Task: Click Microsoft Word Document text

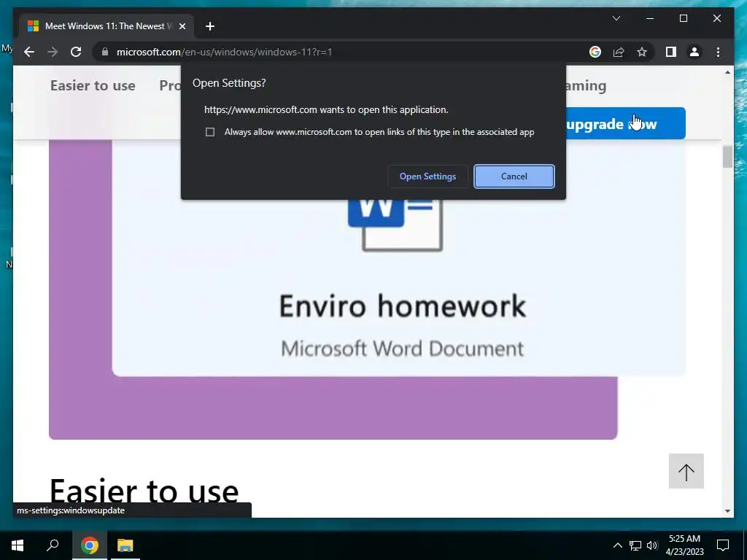Action: coord(403,349)
